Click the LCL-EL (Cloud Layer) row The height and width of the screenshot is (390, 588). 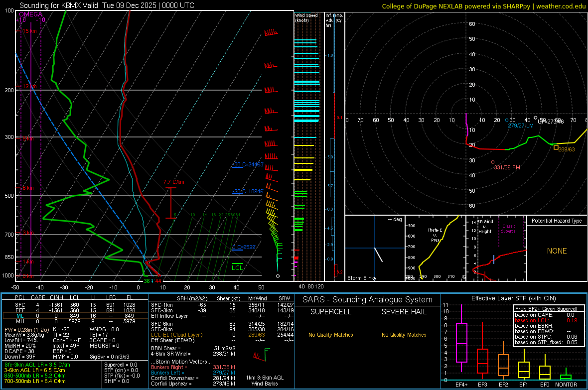point(222,335)
